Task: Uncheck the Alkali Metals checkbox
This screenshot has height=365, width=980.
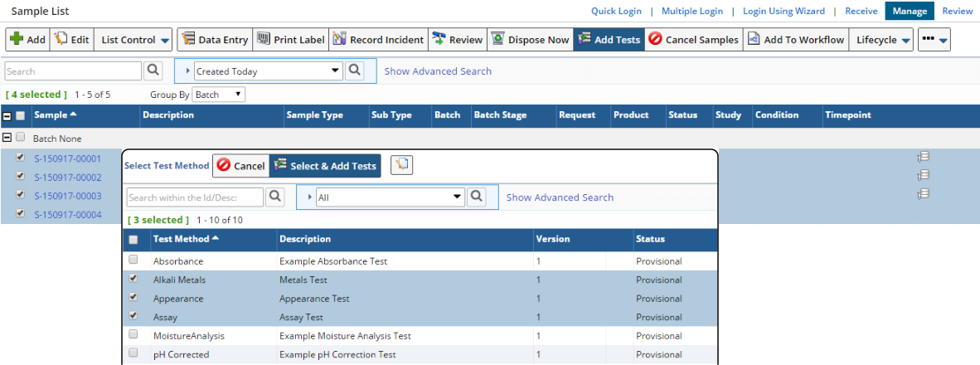Action: [133, 278]
